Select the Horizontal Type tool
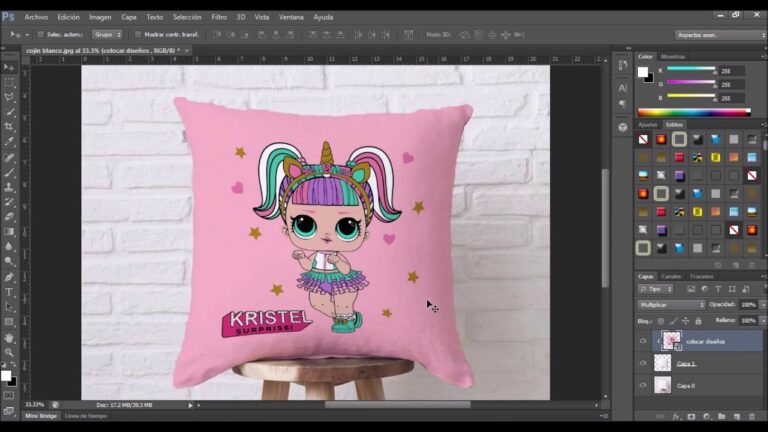Viewport: 768px width, 432px height. tap(9, 292)
